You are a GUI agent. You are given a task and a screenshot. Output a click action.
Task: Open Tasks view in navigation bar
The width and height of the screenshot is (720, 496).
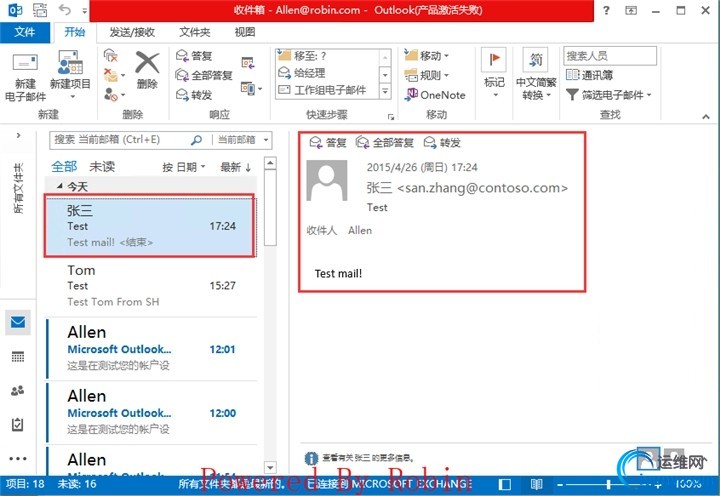17,424
